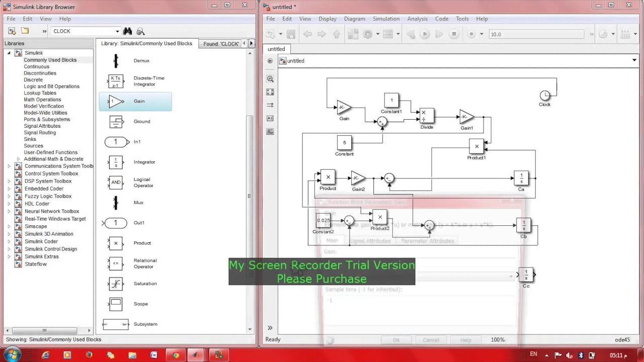Click the Library Browser grid icon in model toolbar
This screenshot has width=644, height=362.
click(353, 34)
